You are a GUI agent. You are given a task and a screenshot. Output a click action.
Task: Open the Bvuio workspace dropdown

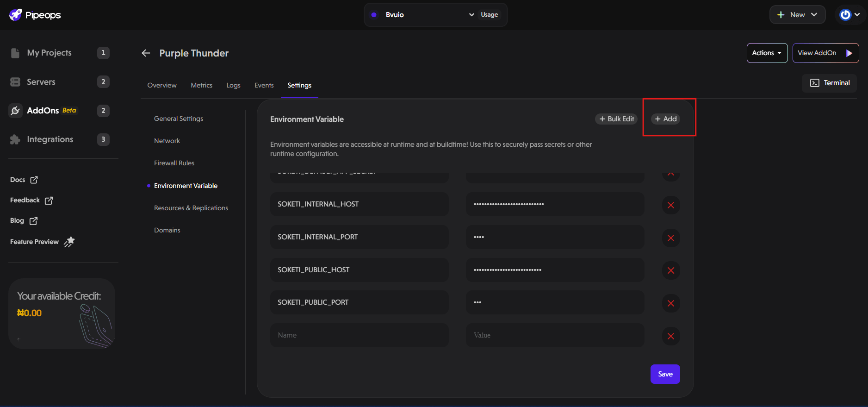tap(422, 15)
